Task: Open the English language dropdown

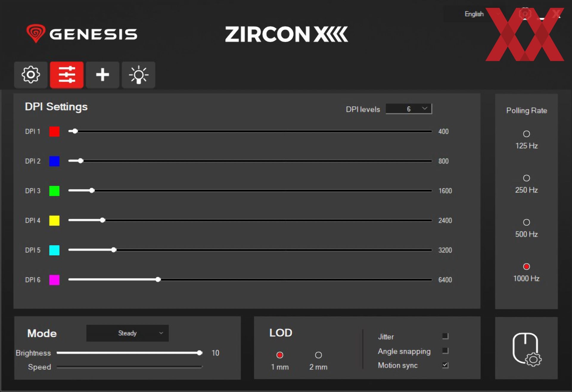Action: coord(474,14)
